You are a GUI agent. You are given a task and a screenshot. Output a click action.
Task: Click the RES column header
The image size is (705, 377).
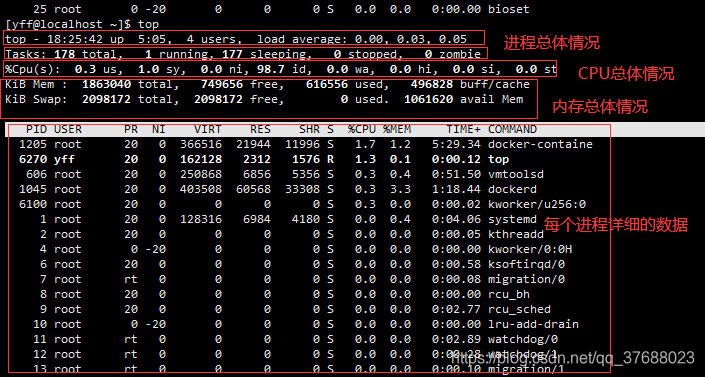(x=260, y=130)
